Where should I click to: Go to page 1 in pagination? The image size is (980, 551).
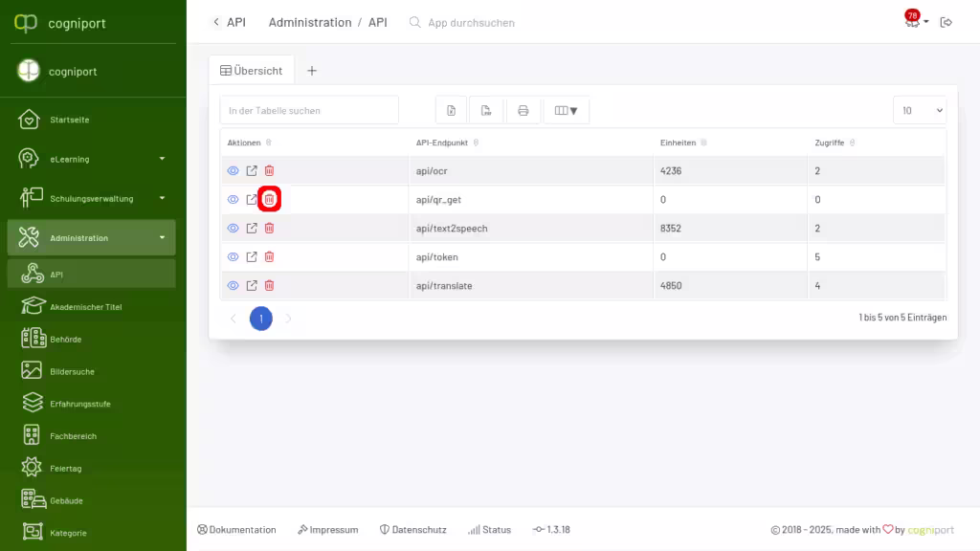point(260,319)
